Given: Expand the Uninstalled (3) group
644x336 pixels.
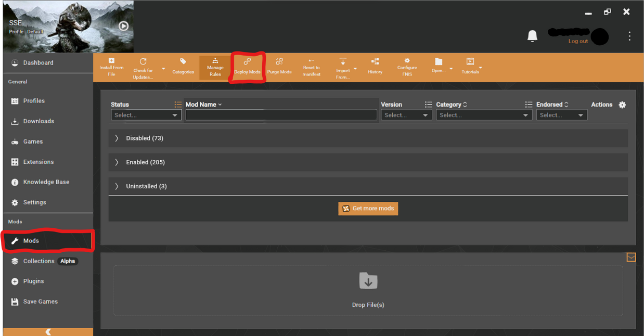Looking at the screenshot, I should click(x=368, y=186).
